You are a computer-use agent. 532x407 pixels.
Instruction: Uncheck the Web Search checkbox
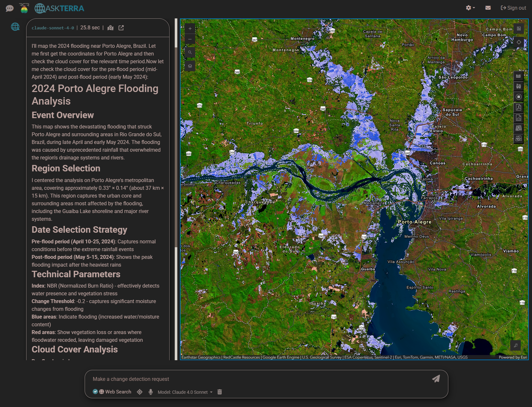95,392
